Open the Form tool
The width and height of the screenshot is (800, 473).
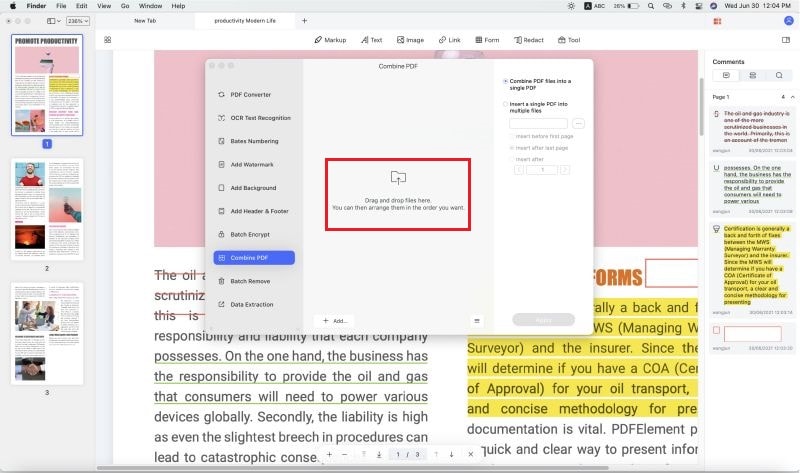tap(487, 40)
